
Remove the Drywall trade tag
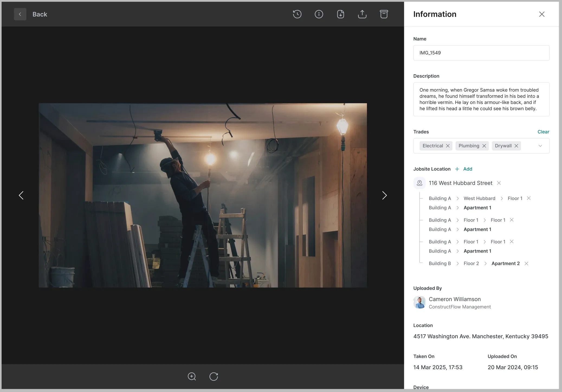tap(516, 146)
